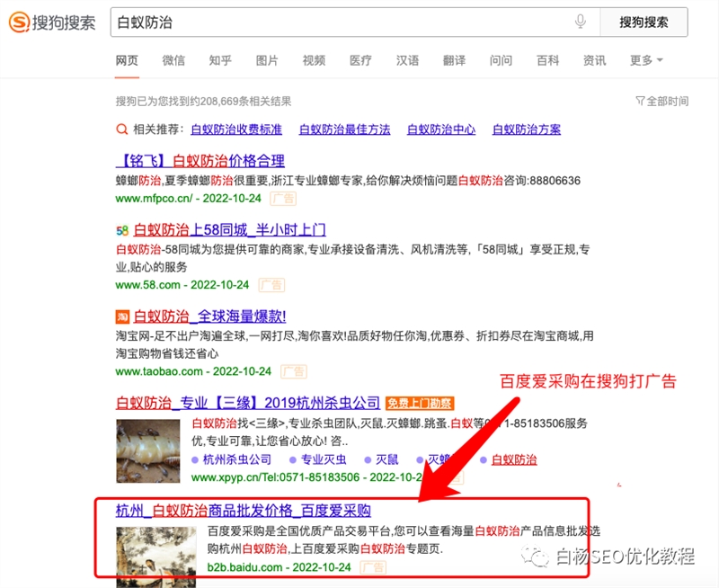719x588 pixels.
Task: Expand the 更多 tab dropdown
Action: (x=646, y=60)
